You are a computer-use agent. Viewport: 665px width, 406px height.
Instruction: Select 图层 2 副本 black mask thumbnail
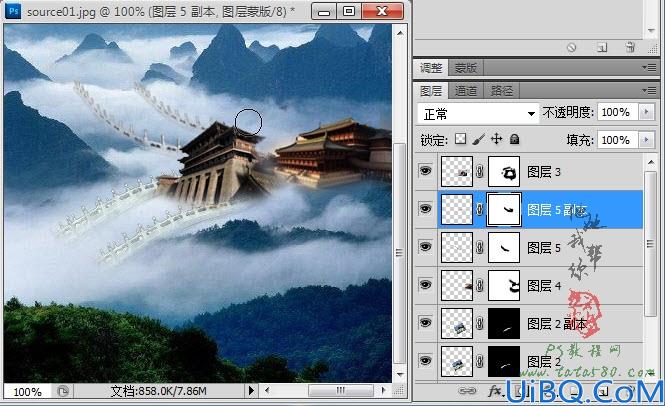[504, 323]
